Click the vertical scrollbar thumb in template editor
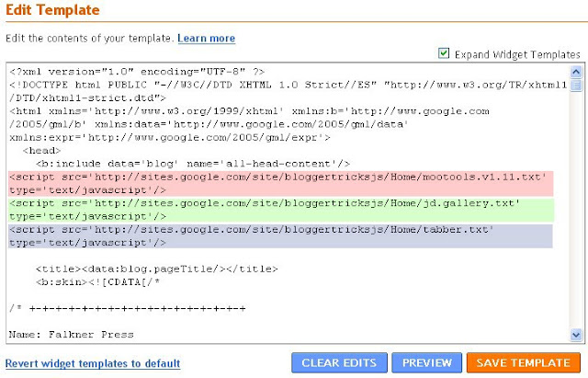This screenshot has width=588, height=378. coord(576,86)
